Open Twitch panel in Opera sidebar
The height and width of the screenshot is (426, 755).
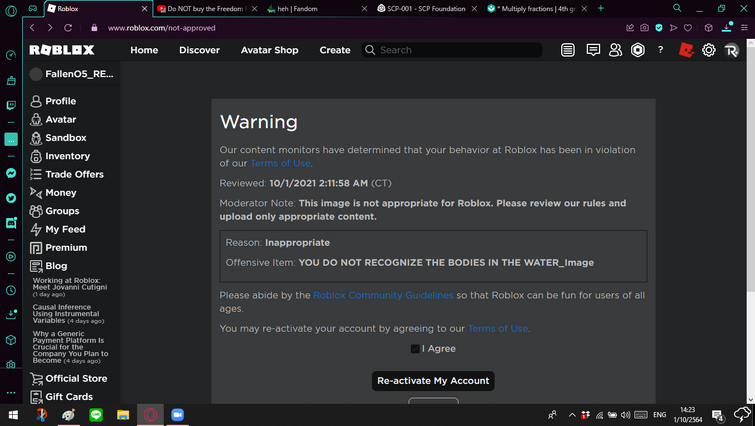tap(11, 105)
